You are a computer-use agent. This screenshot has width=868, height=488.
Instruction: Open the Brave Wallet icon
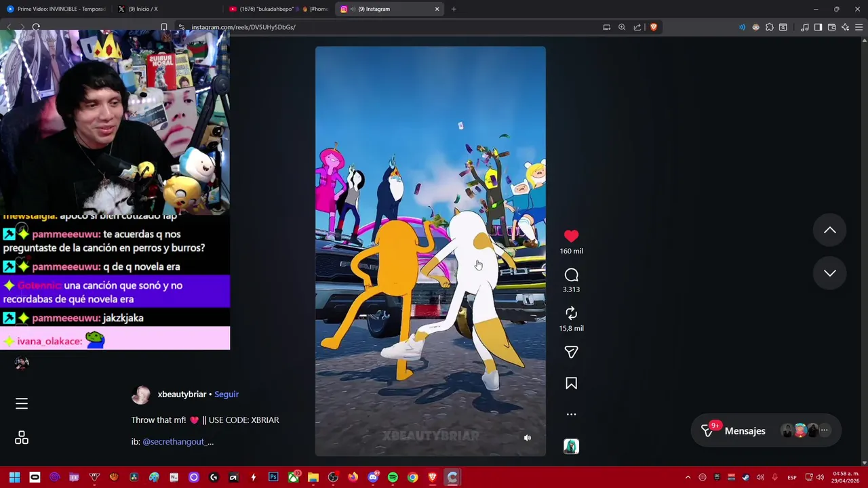(831, 27)
